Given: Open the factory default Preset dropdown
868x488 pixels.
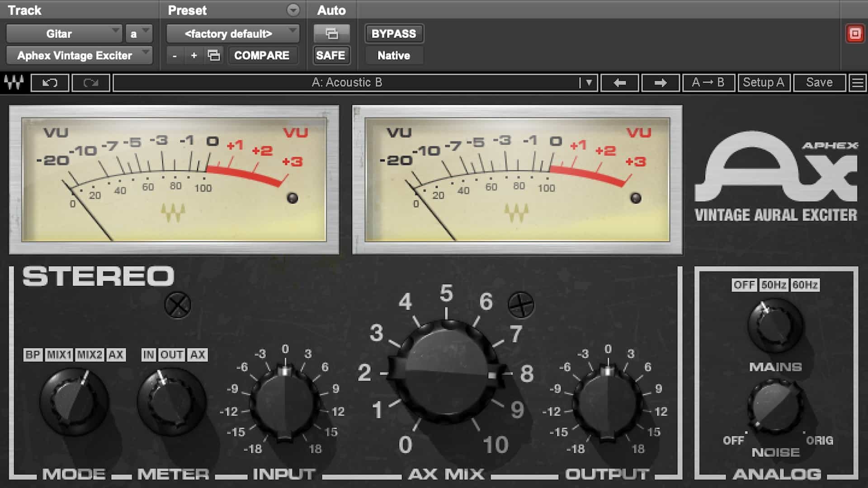Looking at the screenshot, I should [232, 33].
